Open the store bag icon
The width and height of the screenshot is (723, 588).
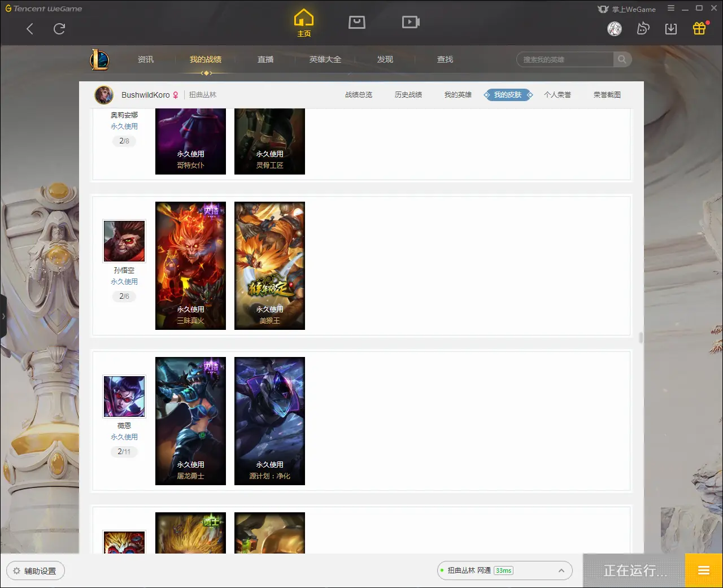357,22
